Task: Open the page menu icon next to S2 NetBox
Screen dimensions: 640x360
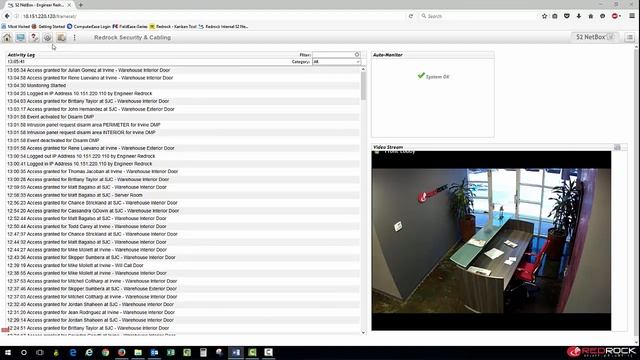Action: (x=629, y=38)
